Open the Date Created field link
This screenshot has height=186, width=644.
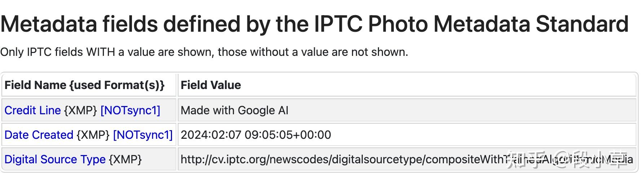tap(39, 135)
